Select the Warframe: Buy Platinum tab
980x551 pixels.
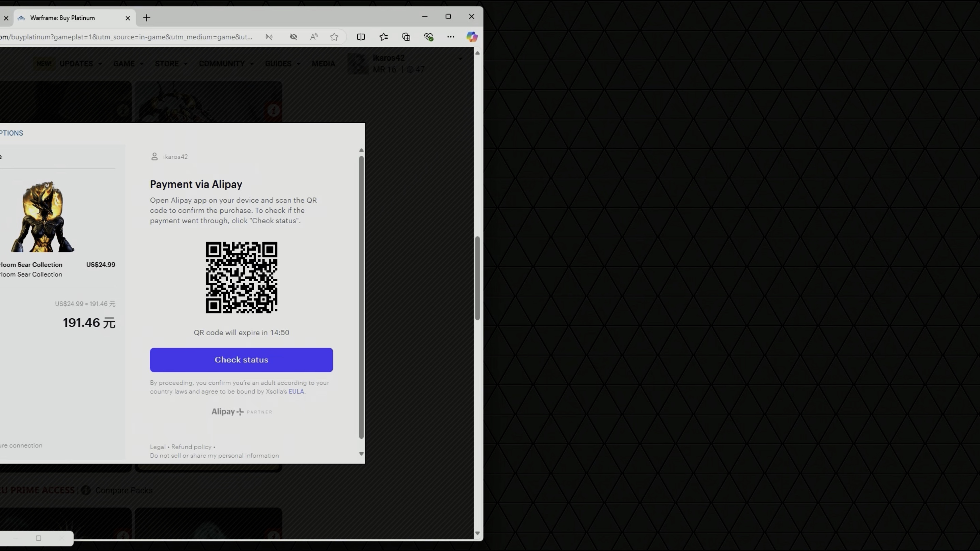tap(75, 18)
